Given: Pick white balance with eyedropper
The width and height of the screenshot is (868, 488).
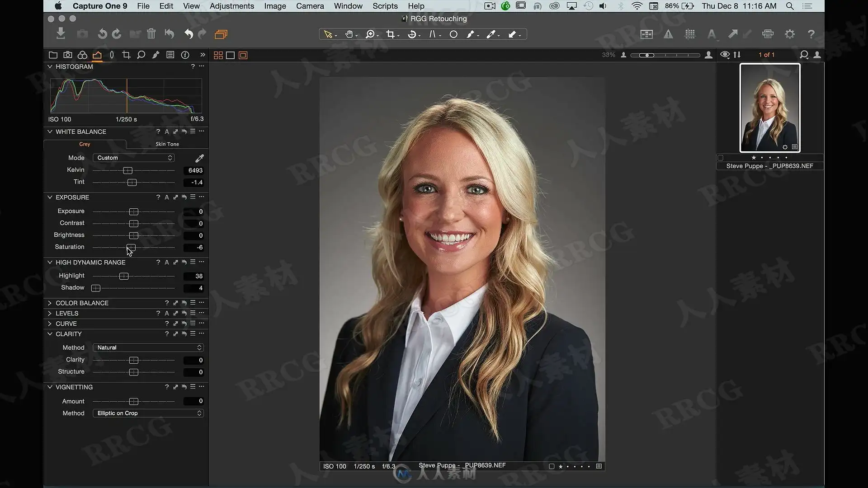Looking at the screenshot, I should [x=199, y=158].
